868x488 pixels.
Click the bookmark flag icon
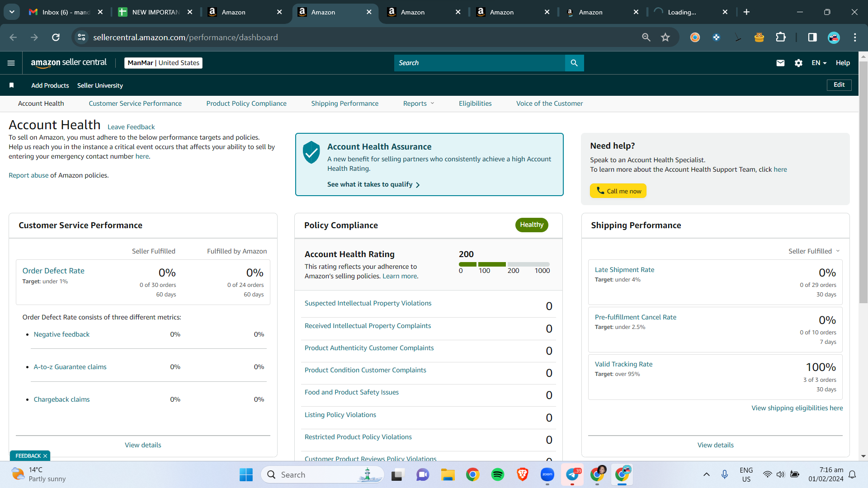12,85
